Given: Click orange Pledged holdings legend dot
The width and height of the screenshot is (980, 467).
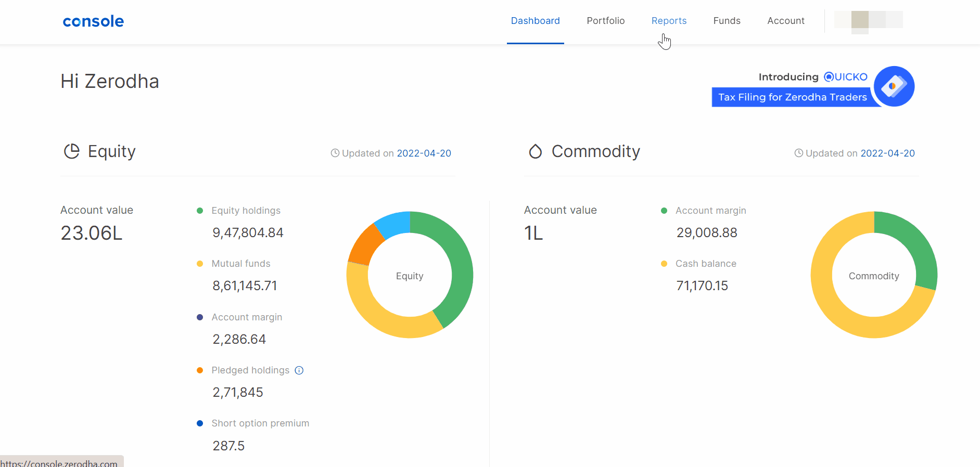Looking at the screenshot, I should coord(200,370).
